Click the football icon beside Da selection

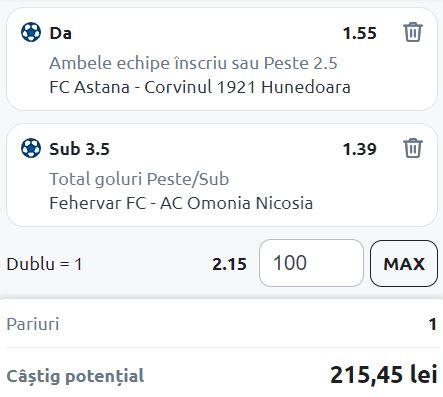[x=31, y=32]
